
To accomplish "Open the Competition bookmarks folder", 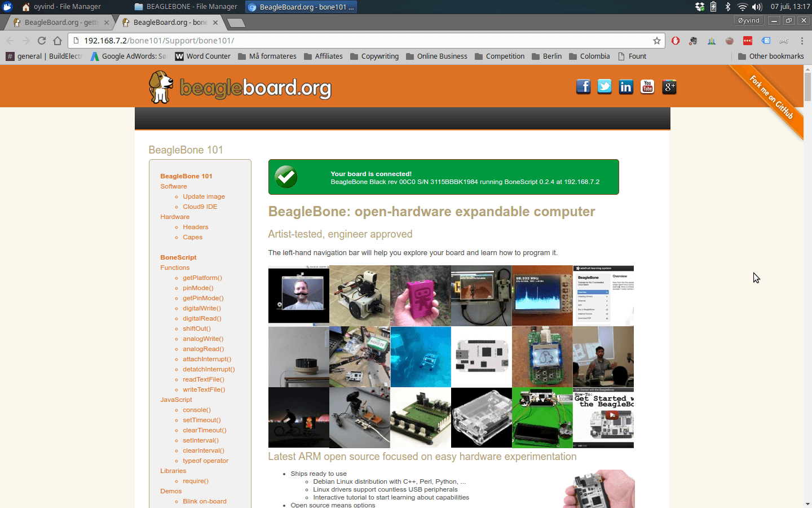I will [500, 56].
